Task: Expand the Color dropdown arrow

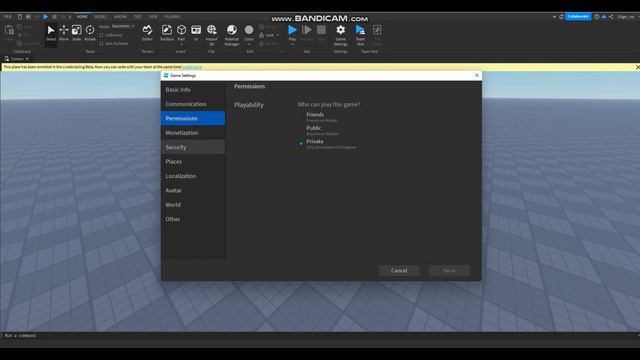Action: [x=249, y=44]
